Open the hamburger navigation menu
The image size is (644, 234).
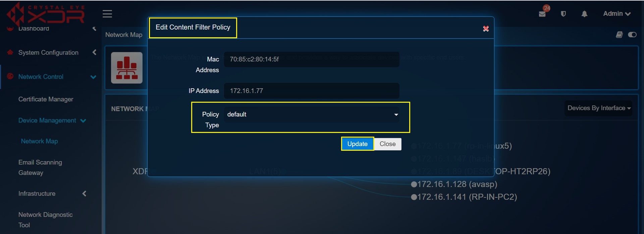[x=107, y=14]
